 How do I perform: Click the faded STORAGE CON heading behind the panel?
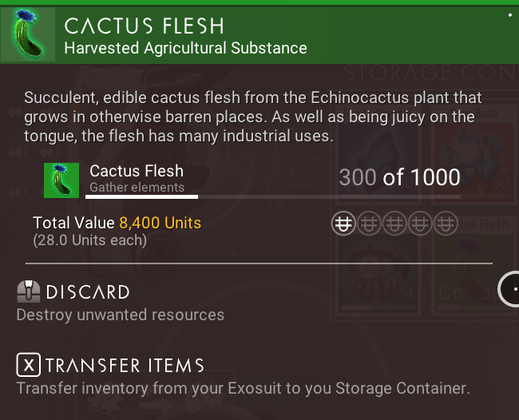[430, 73]
